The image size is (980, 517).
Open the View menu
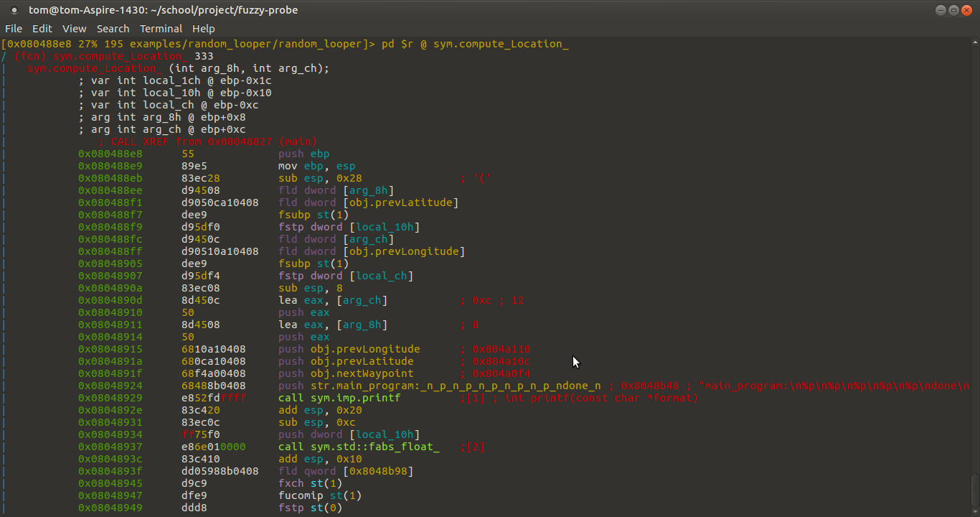74,29
